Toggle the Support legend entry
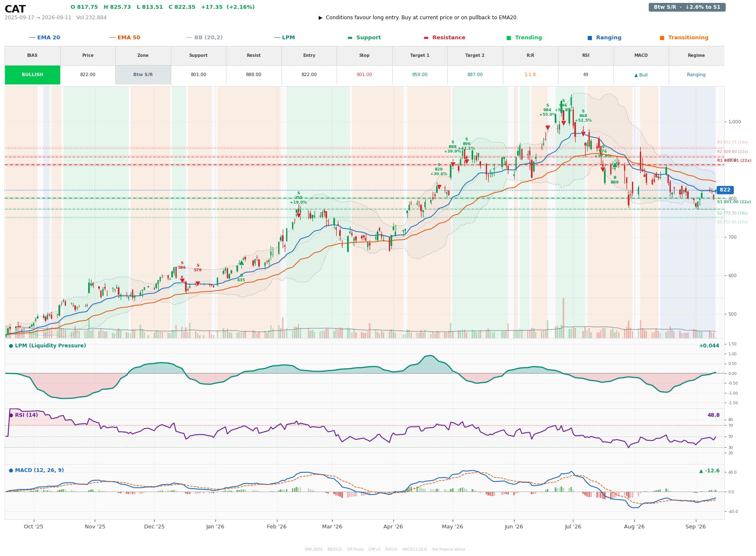756x556 pixels. pos(364,38)
